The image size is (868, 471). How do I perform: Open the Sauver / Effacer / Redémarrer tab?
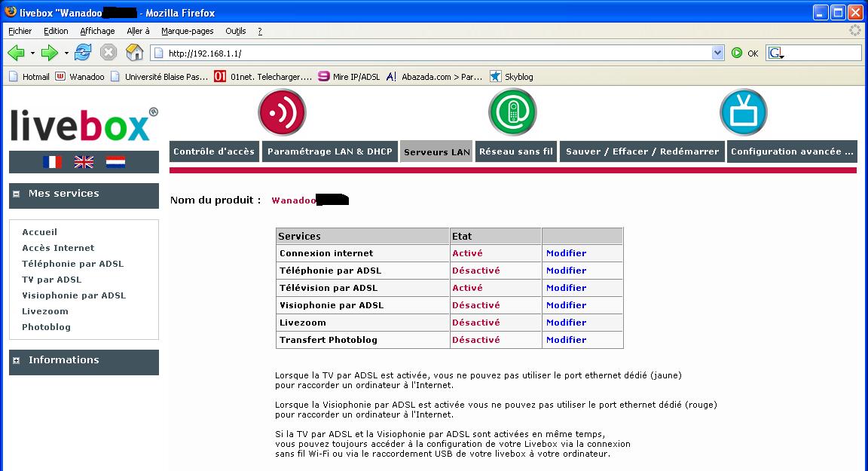(642, 151)
